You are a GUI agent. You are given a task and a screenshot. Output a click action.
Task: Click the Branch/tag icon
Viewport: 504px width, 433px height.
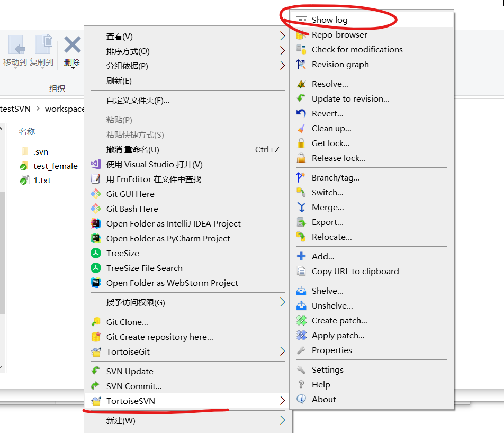301,177
